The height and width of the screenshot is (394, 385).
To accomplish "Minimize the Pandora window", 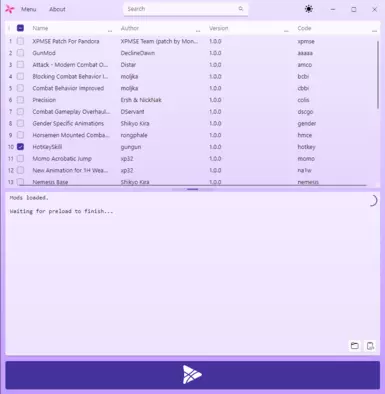I will pos(333,9).
